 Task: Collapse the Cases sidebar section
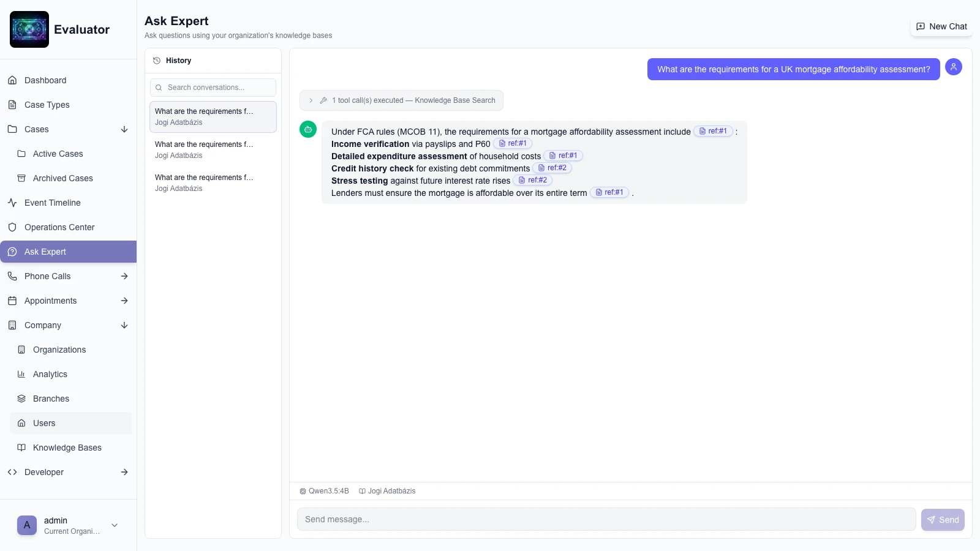(124, 129)
